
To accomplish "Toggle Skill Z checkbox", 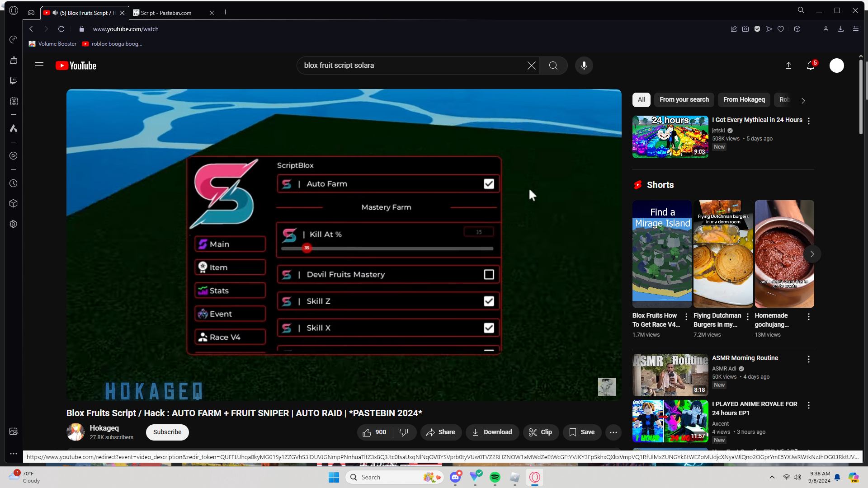I will pyautogui.click(x=489, y=301).
